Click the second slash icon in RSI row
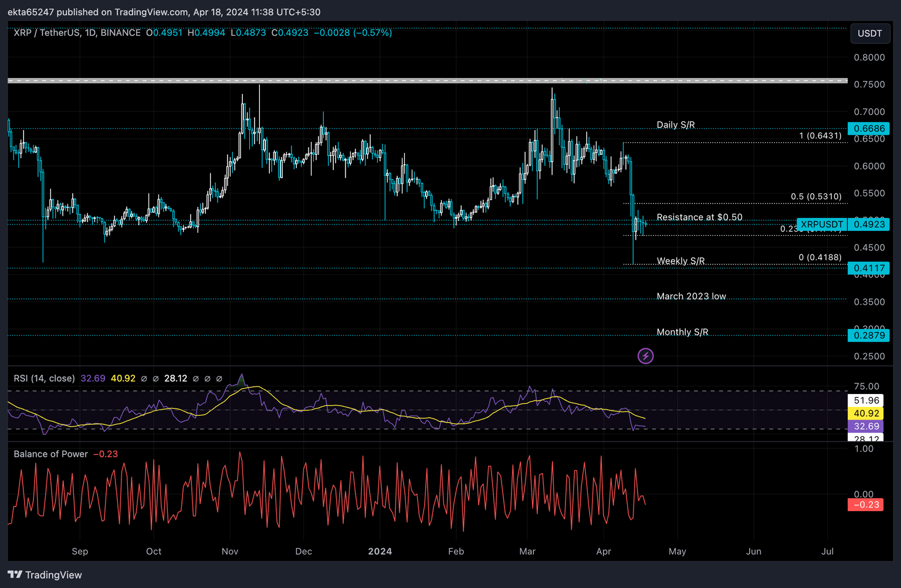This screenshot has width=901, height=588. pyautogui.click(x=155, y=378)
